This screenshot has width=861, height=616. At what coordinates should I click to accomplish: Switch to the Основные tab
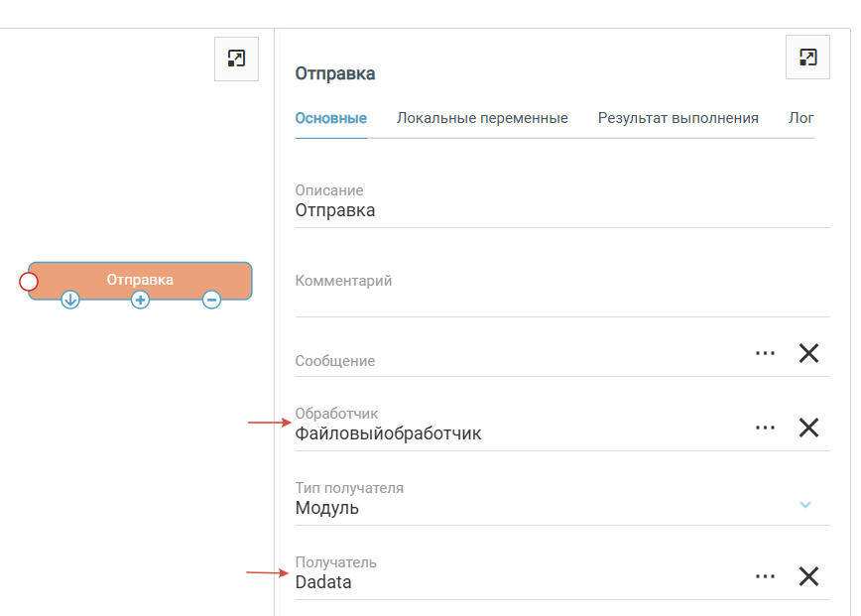click(x=331, y=118)
